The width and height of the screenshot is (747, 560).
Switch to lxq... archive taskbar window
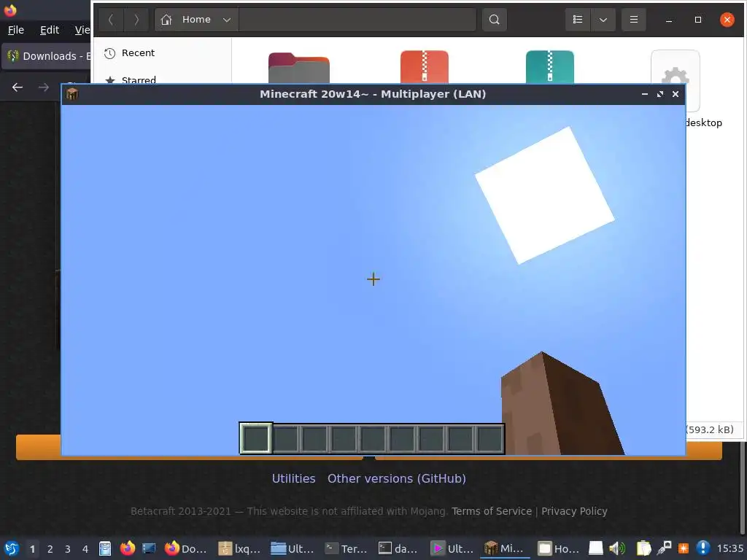(x=239, y=548)
